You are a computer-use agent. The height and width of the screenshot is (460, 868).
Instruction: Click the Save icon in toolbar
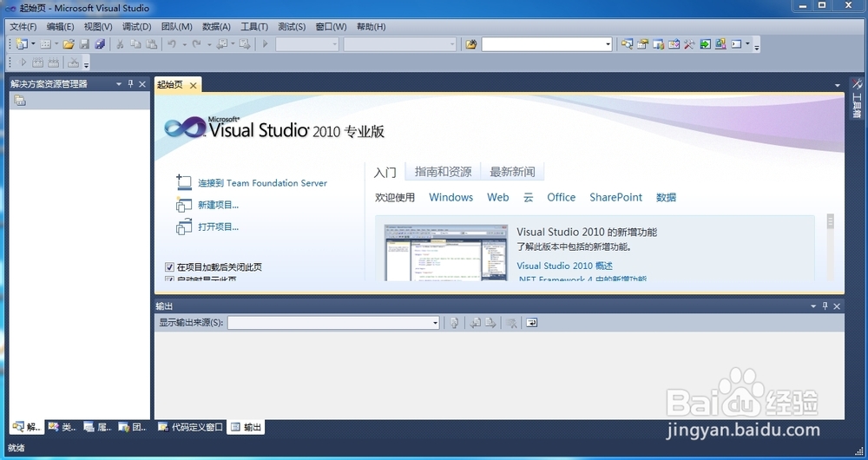[84, 43]
